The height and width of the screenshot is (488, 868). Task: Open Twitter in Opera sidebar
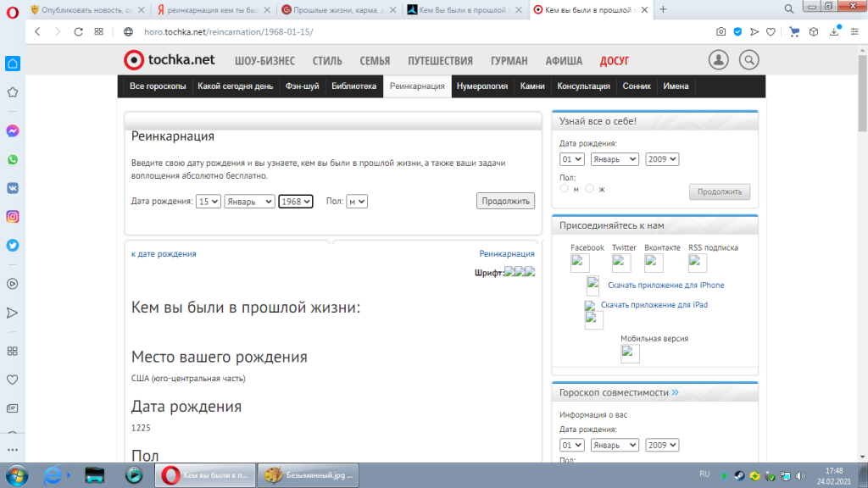(x=13, y=246)
